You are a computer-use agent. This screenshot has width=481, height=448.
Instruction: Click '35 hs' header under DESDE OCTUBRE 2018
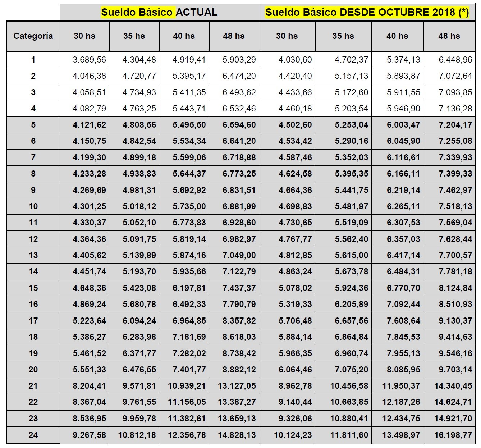[x=343, y=36]
